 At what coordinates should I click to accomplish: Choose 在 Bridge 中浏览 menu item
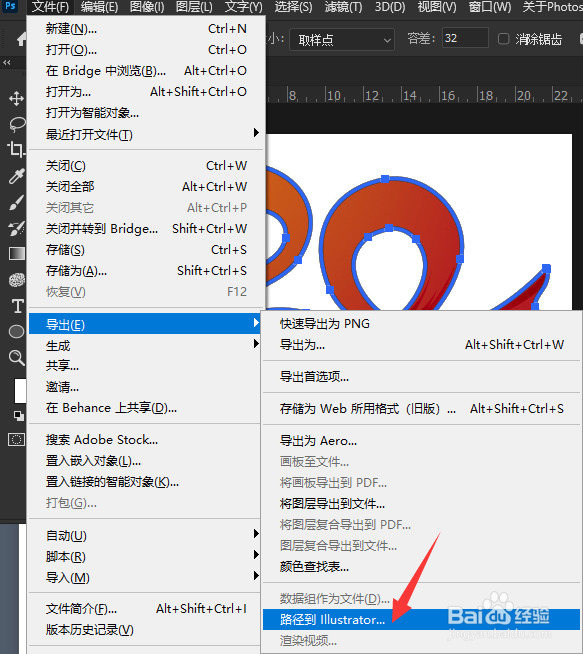click(x=146, y=70)
